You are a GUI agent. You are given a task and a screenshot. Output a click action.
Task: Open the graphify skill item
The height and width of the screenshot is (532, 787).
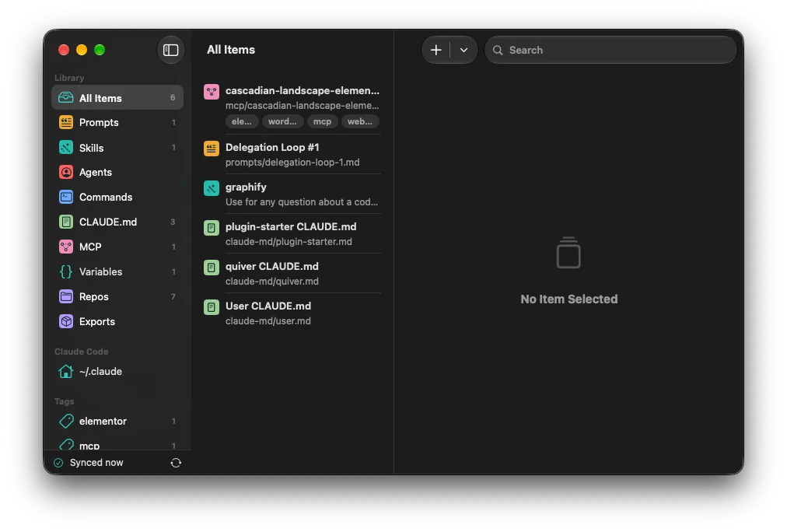tap(292, 194)
